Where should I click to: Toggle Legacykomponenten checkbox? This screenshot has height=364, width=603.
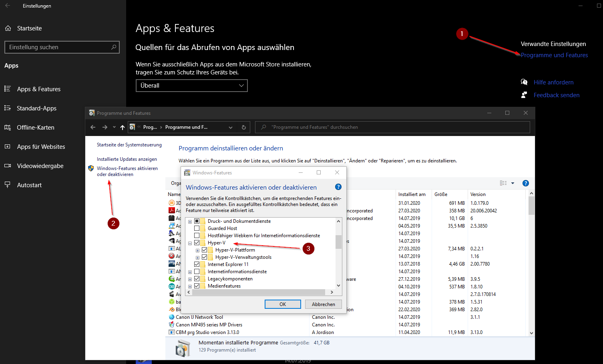(x=197, y=279)
